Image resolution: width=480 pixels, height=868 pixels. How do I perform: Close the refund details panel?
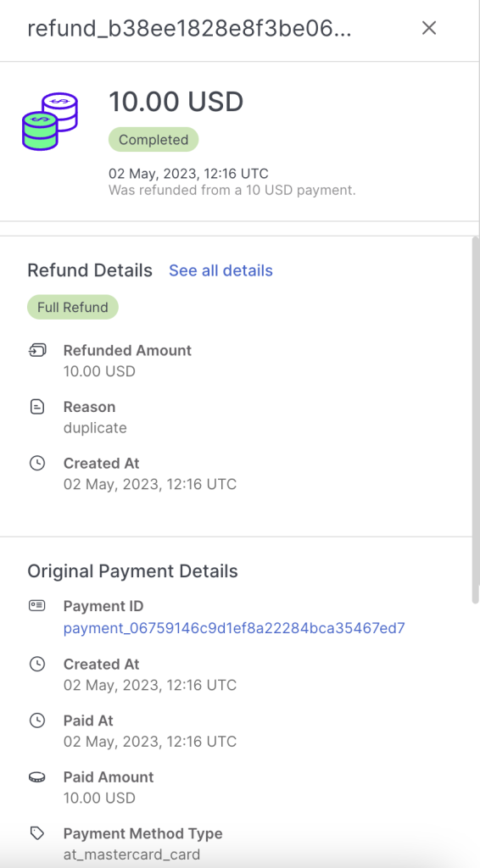pos(429,28)
